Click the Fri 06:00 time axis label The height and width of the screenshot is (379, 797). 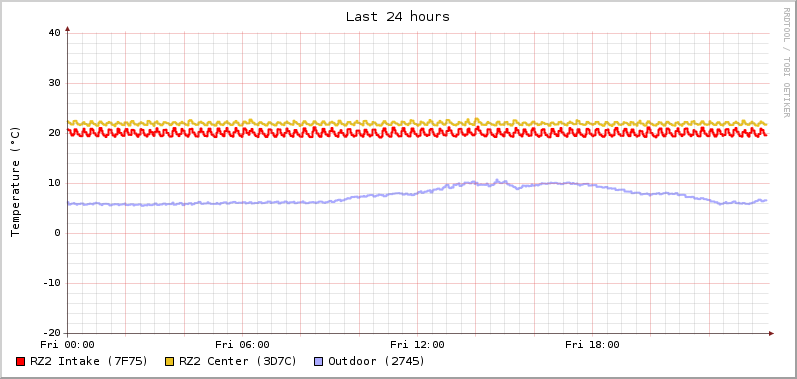(242, 345)
